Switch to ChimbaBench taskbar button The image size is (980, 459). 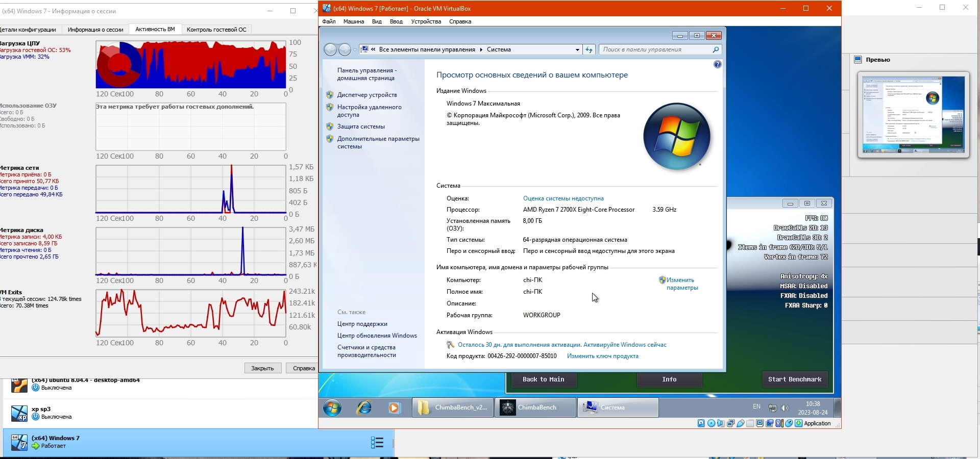[535, 407]
